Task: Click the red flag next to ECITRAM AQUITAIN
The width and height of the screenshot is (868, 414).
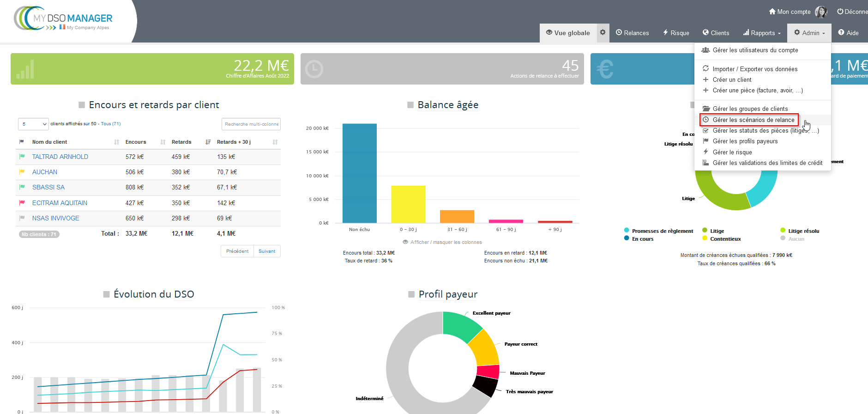Action: (x=22, y=203)
